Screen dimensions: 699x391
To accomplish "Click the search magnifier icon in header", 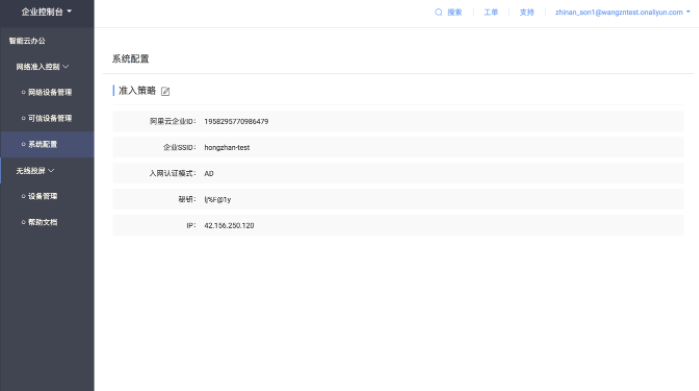I will tap(439, 12).
